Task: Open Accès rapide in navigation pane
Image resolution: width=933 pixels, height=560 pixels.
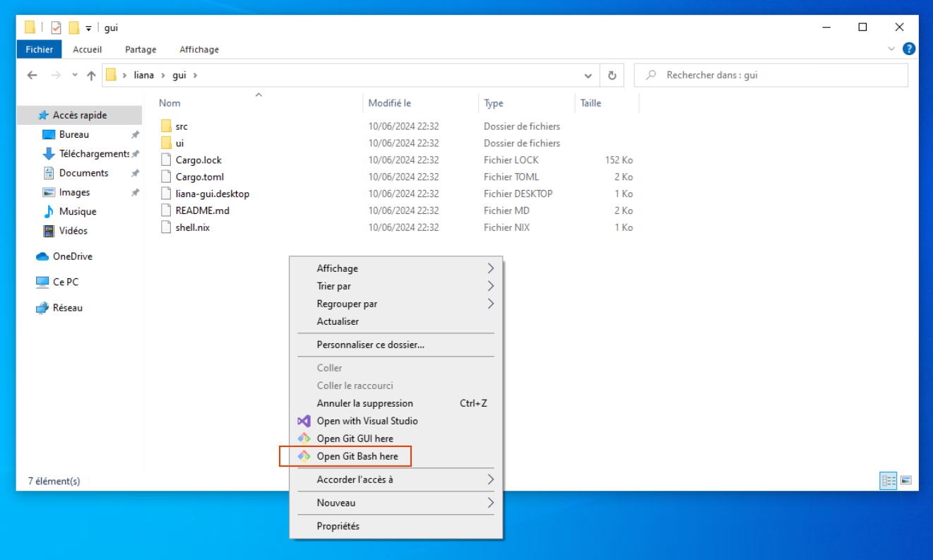Action: 81,115
